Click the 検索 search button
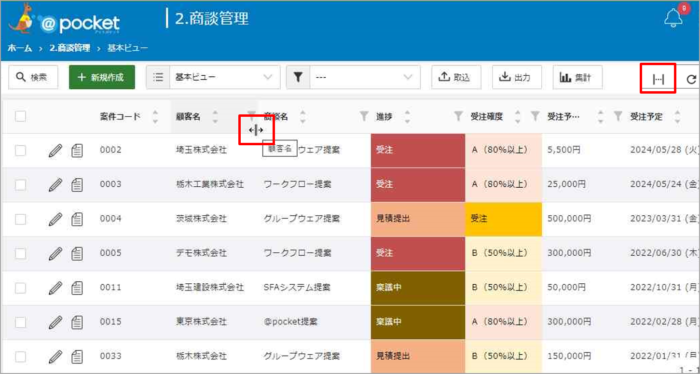Viewport: 700px width, 374px height. (x=33, y=77)
